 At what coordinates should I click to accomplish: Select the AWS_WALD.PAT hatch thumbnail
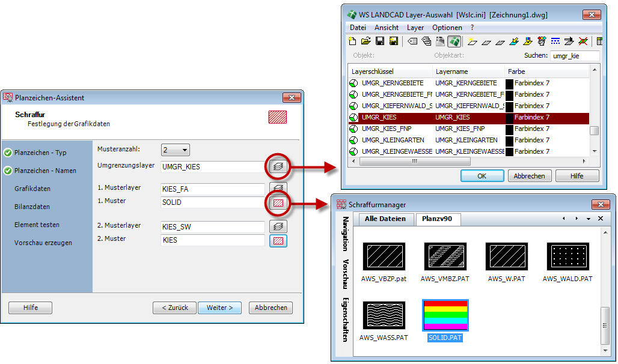click(x=568, y=256)
